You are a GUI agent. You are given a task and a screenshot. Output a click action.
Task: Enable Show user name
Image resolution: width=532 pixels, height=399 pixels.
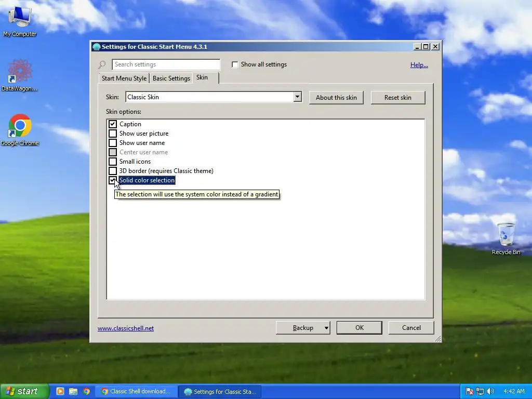tap(113, 143)
